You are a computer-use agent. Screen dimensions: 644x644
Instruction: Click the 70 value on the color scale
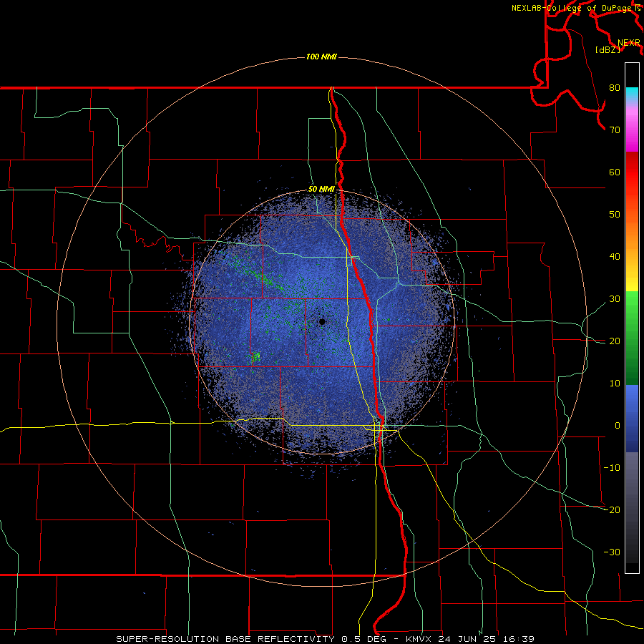[x=615, y=130]
